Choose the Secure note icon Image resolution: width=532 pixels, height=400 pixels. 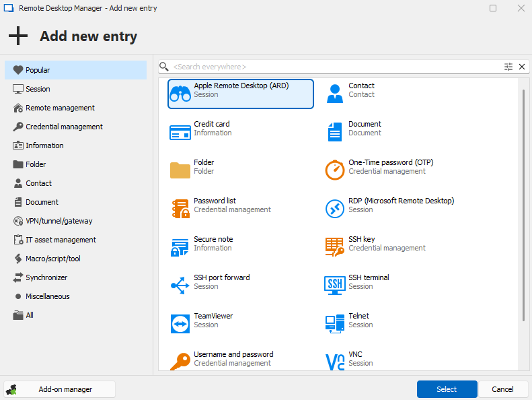pos(180,247)
